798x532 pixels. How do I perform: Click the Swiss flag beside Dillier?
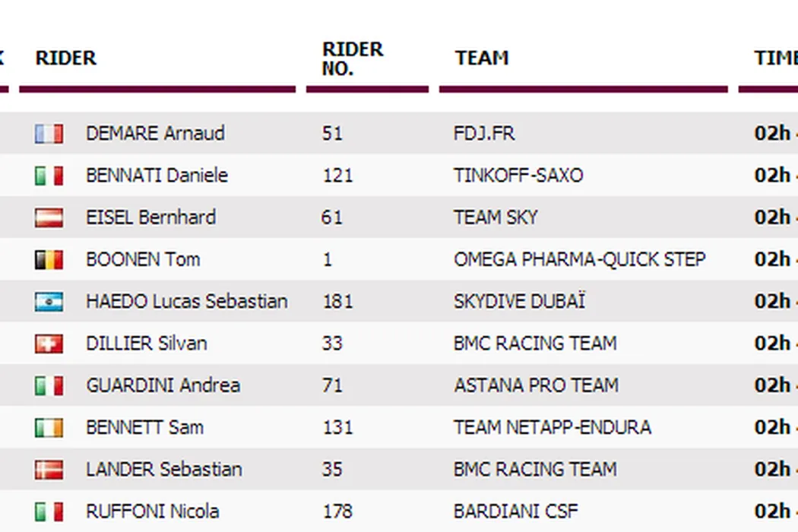pyautogui.click(x=49, y=344)
